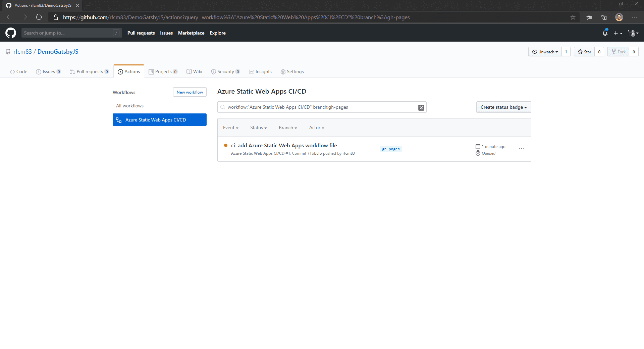Image resolution: width=644 pixels, height=349 pixels.
Task: Open a new browser tab
Action: click(x=88, y=5)
